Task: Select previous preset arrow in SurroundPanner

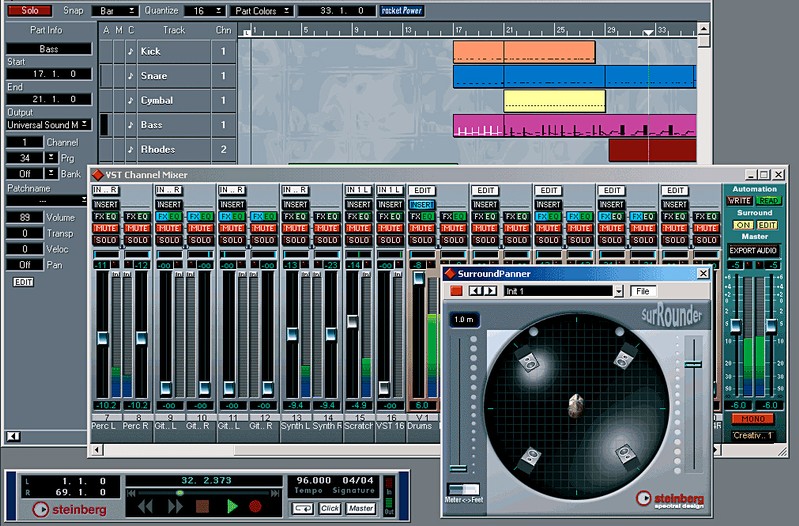Action: click(x=475, y=291)
